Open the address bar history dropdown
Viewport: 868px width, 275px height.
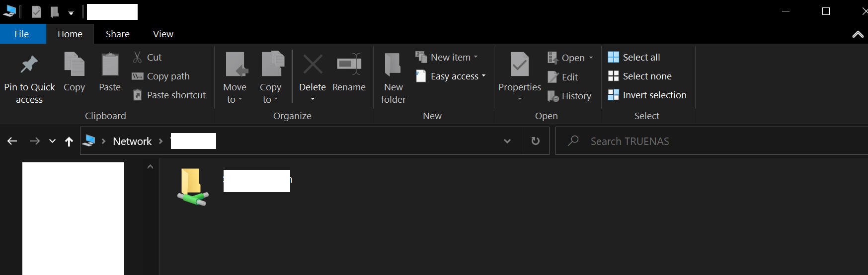coord(507,141)
